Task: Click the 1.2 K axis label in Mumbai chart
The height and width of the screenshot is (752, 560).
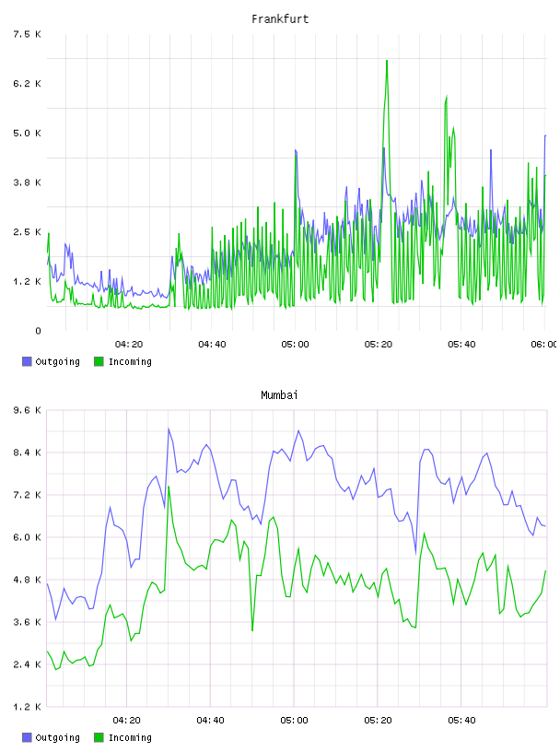Action: click(x=27, y=707)
